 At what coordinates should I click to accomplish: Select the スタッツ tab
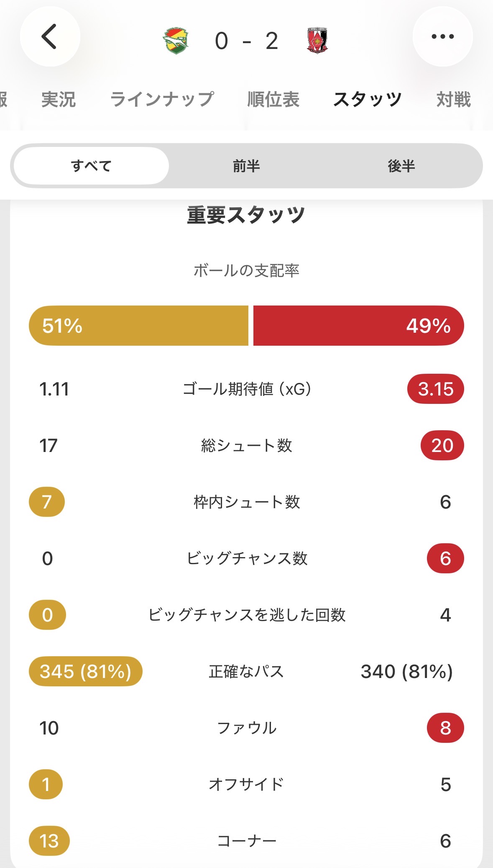coord(367,100)
